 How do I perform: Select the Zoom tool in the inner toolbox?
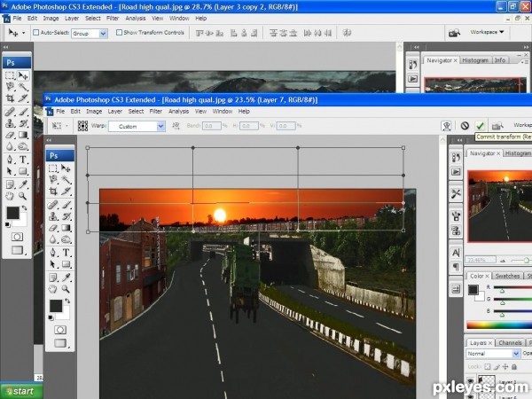click(x=66, y=289)
